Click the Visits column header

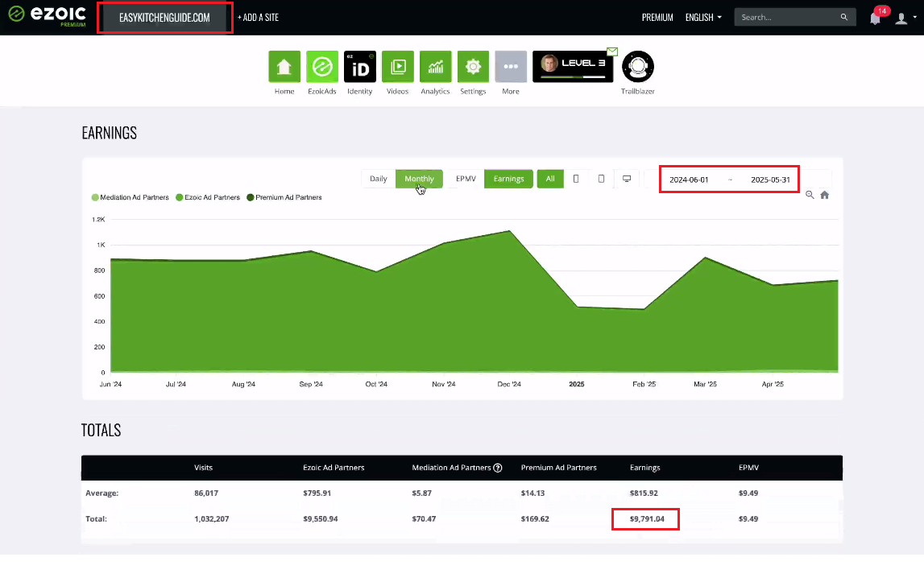203,468
